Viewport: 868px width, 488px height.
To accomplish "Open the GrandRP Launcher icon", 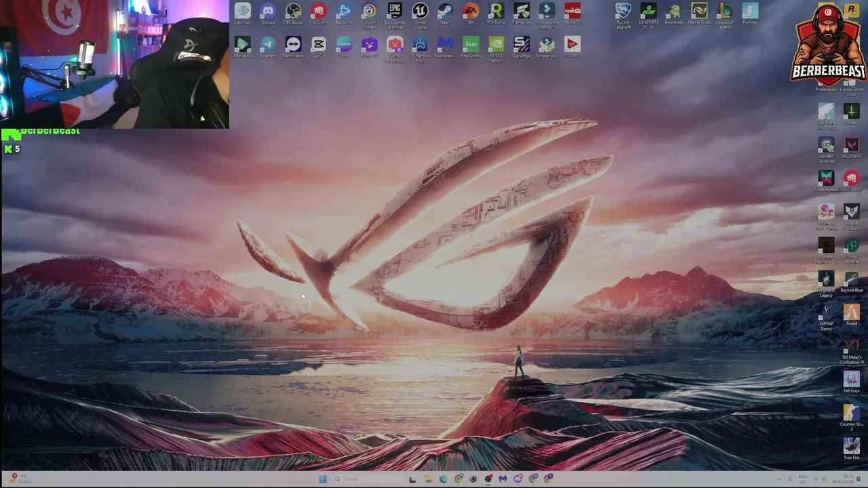I will [x=826, y=150].
